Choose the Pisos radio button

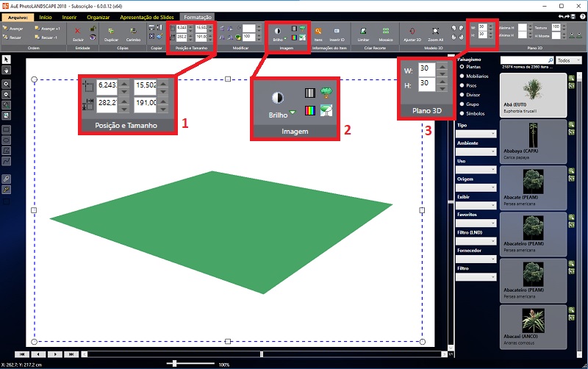pos(462,85)
